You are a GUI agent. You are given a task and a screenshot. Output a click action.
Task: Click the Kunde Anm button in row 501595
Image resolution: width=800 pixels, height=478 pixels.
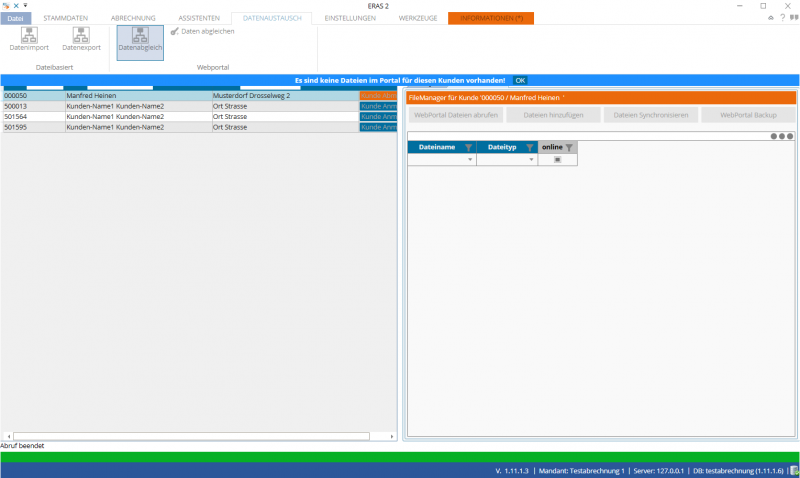point(378,127)
